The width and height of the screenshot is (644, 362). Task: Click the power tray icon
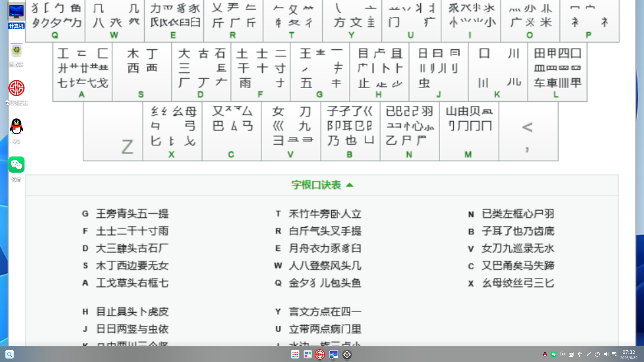597,354
